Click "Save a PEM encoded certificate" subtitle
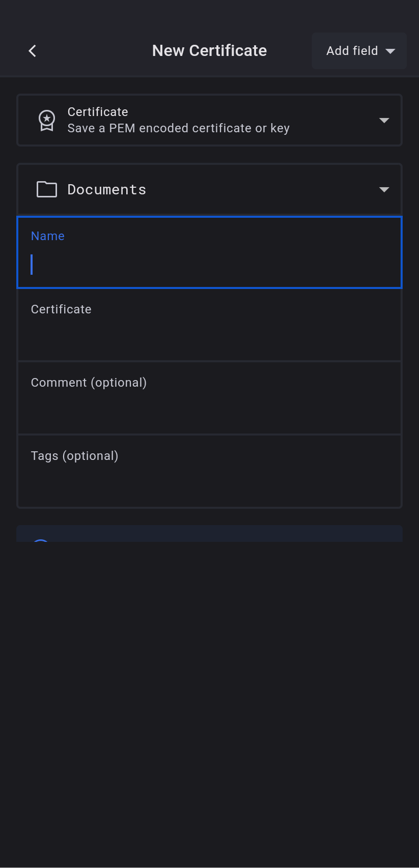Screen dimensions: 419x868 pyautogui.click(x=178, y=128)
